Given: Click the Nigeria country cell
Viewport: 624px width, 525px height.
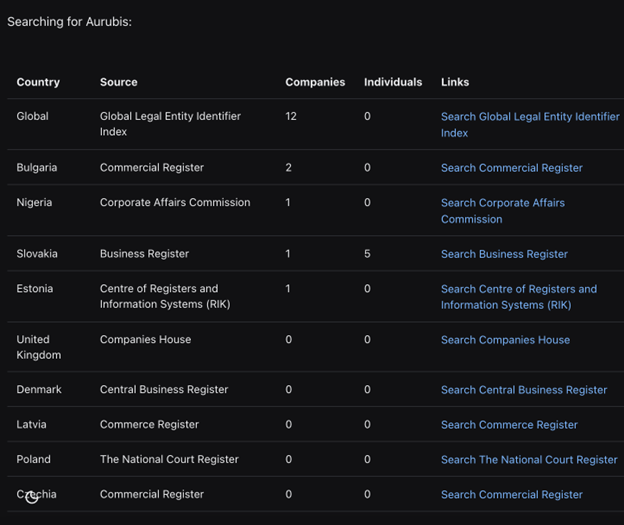Looking at the screenshot, I should click(x=34, y=203).
